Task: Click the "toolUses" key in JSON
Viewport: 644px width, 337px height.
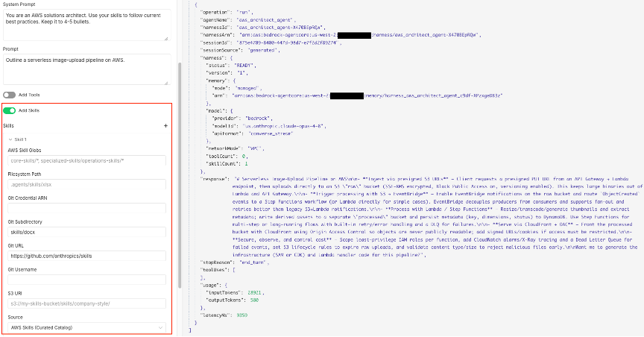Action: (x=215, y=270)
